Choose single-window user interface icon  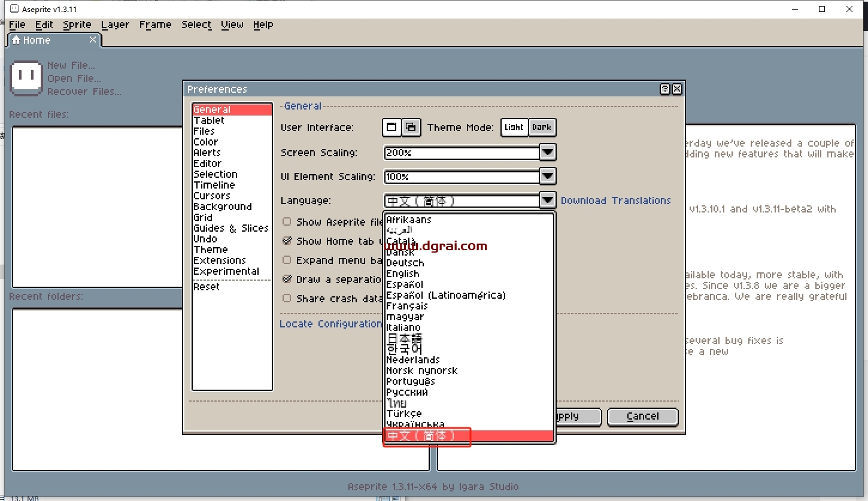(391, 127)
